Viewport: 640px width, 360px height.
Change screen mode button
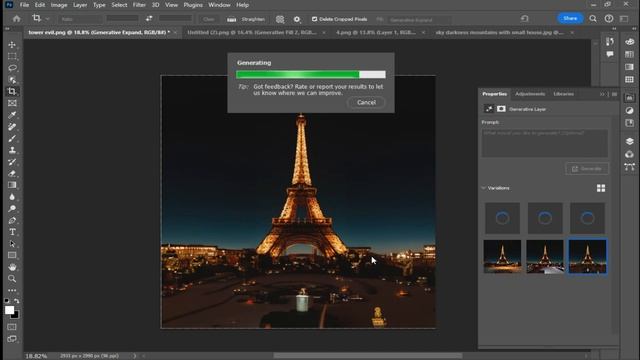[x=12, y=339]
